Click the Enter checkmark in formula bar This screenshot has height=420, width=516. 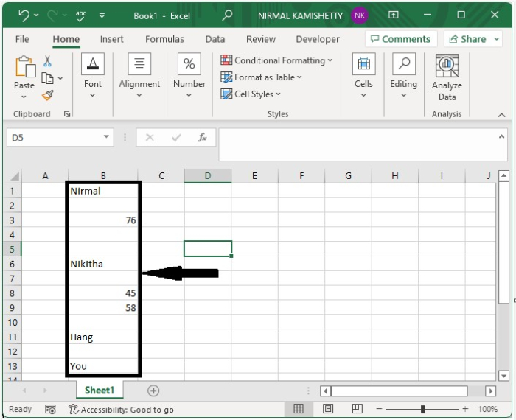[x=176, y=138]
